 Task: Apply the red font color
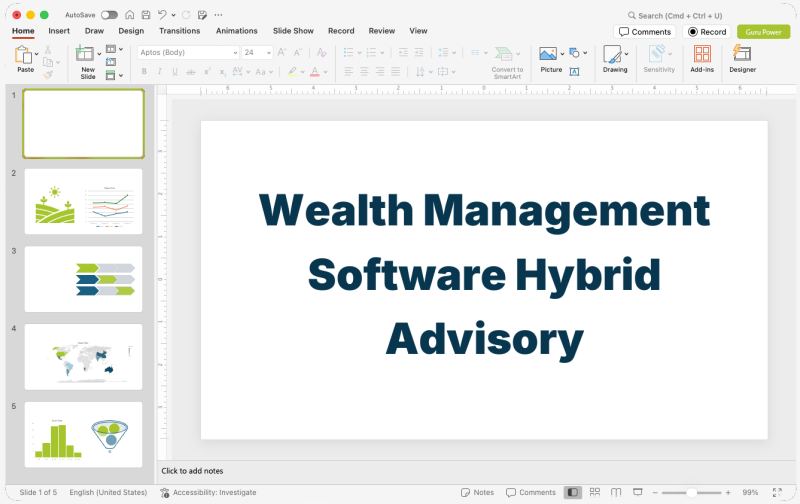coord(315,72)
